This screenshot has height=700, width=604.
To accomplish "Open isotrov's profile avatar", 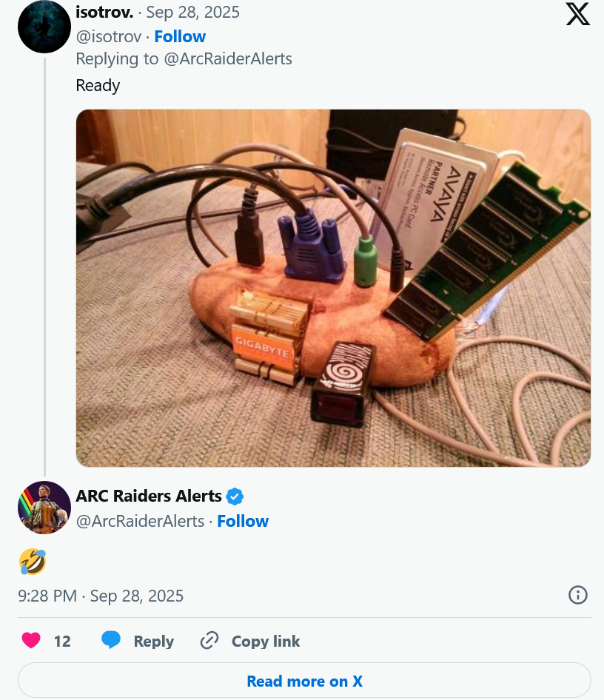I will click(x=44, y=27).
